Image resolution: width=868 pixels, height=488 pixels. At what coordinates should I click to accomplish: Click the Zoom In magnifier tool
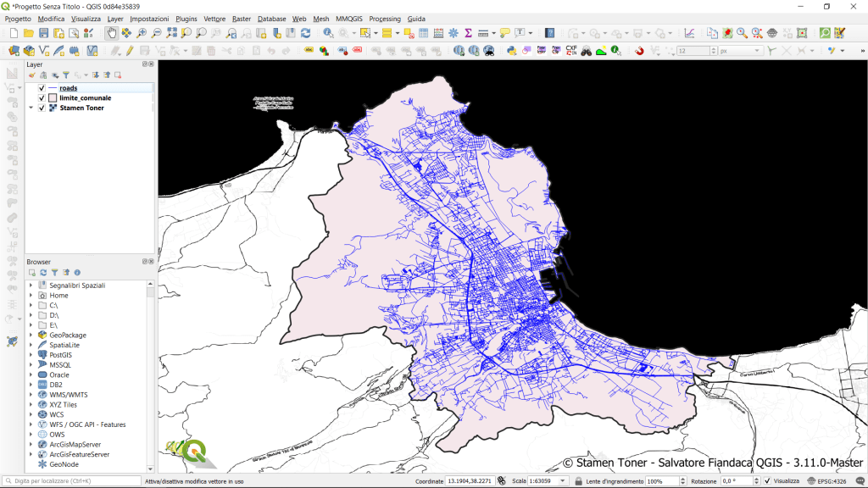click(x=142, y=33)
